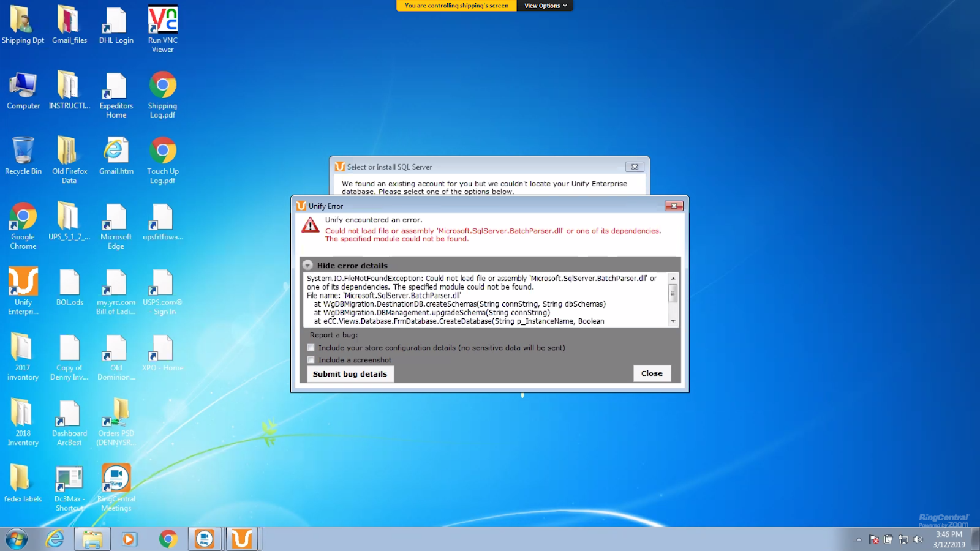Click the Action Center flag tray icon

click(x=874, y=539)
